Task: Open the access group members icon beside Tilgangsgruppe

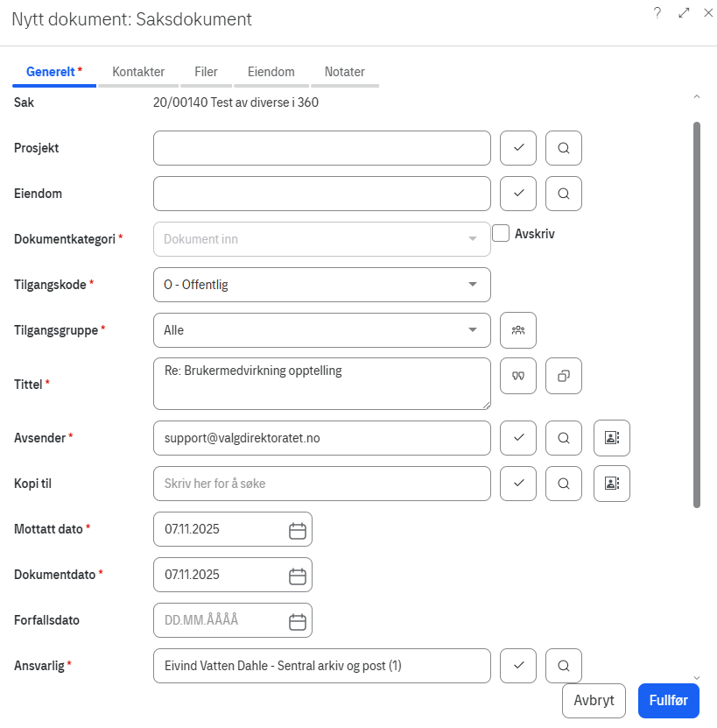Action: (x=518, y=330)
